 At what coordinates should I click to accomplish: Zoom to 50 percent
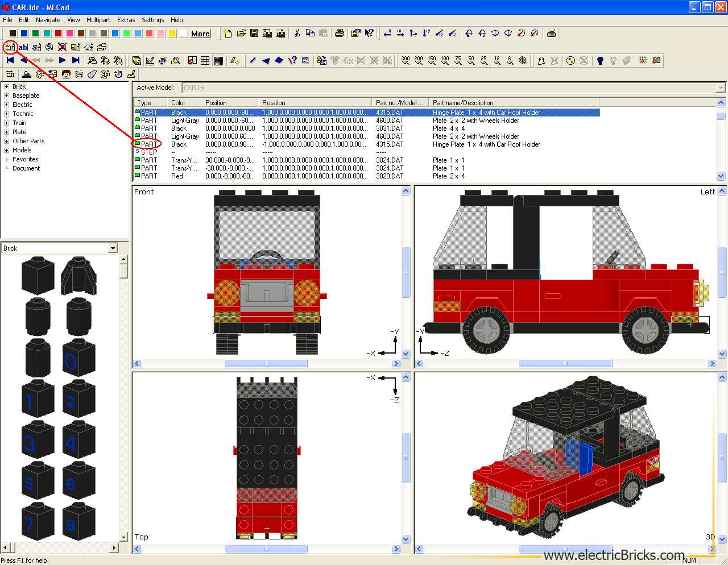click(x=471, y=61)
